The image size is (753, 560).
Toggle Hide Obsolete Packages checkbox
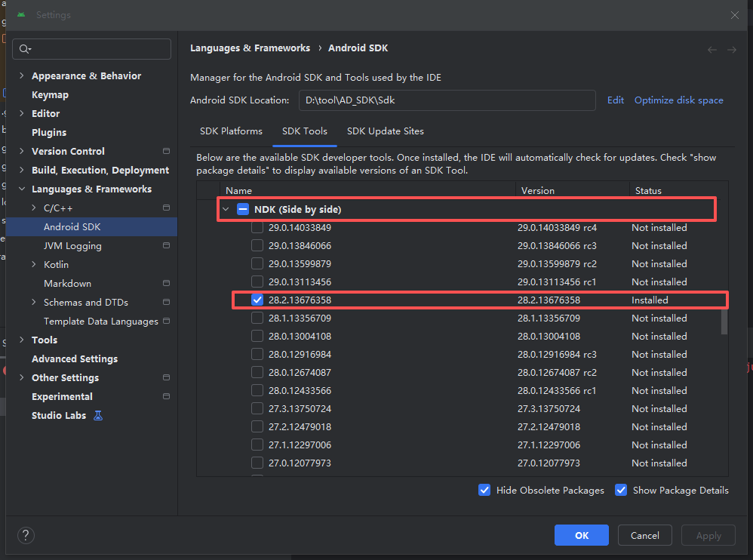coord(484,490)
